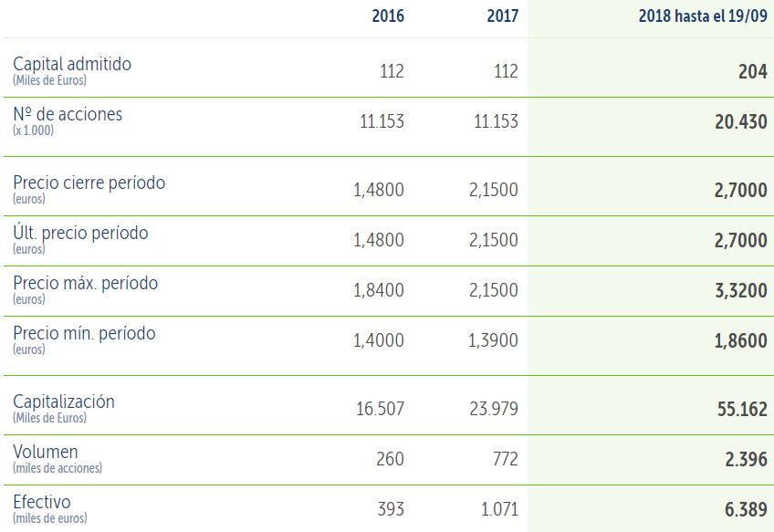The height and width of the screenshot is (532, 774).
Task: Click the 2017 Efectivo value 1.071
Action: pos(499,509)
